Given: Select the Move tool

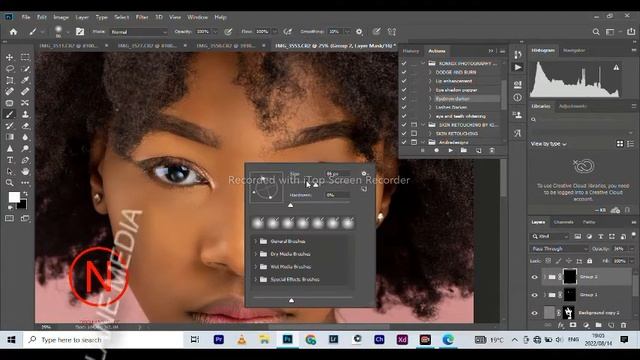Looking at the screenshot, I should [9, 57].
